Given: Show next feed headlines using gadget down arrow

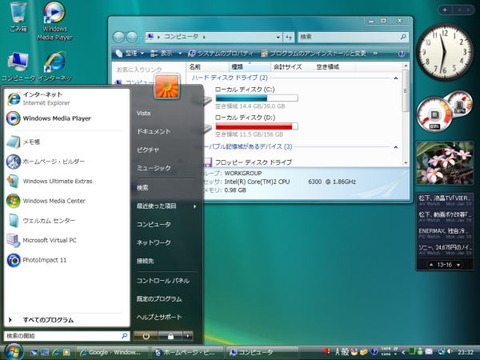Looking at the screenshot, I should [458, 265].
